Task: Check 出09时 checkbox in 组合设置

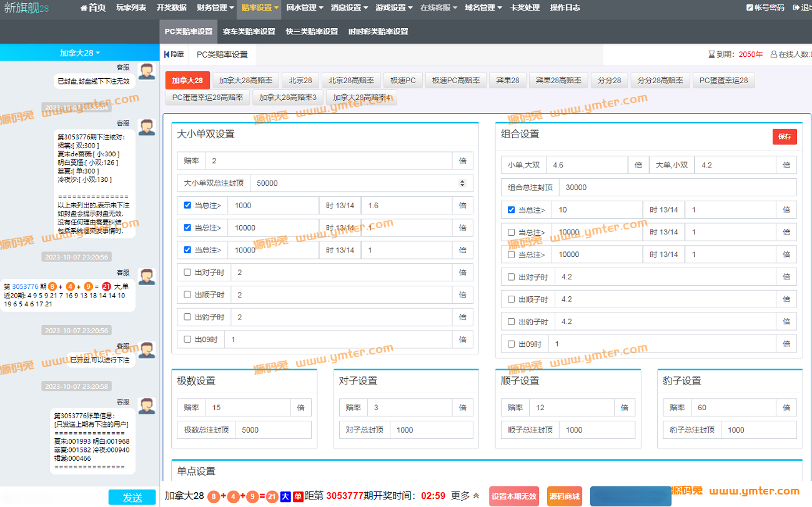Action: pos(512,344)
